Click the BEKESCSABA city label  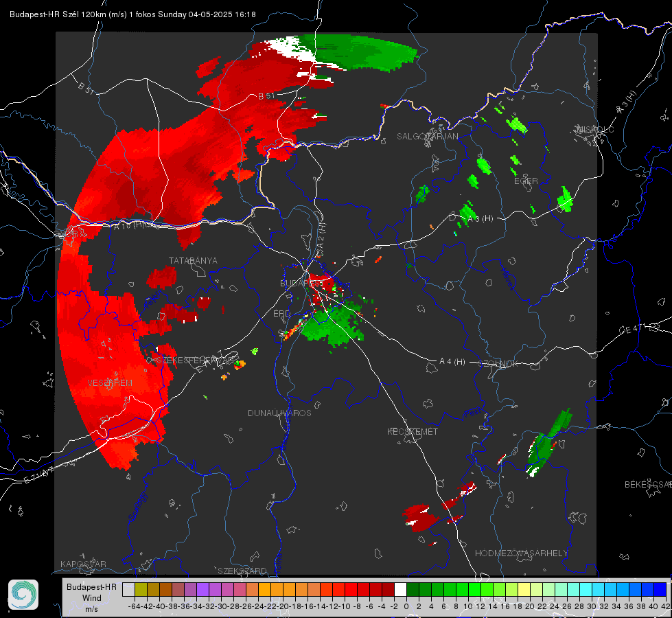648,484
